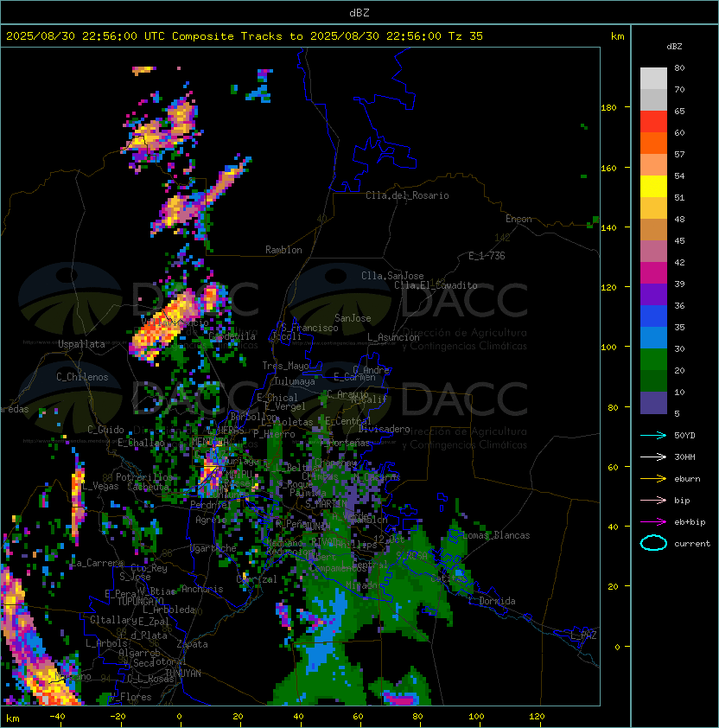This screenshot has height=728, width=719.
Task: Click the 'L_Dormida' map label
Action: coord(492,601)
